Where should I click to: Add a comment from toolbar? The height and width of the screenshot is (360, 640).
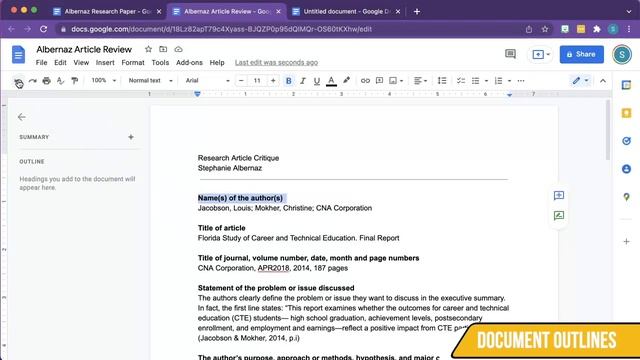tap(379, 81)
